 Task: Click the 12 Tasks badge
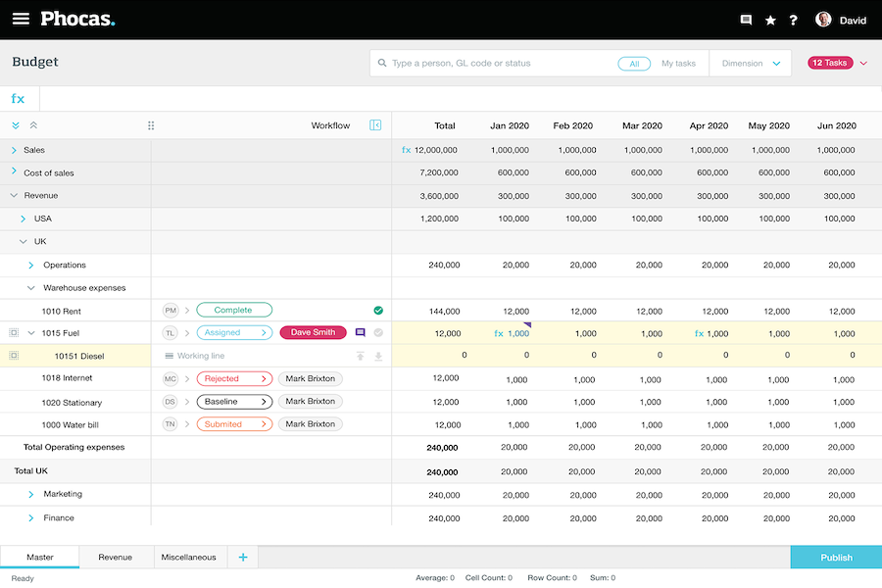(x=829, y=63)
